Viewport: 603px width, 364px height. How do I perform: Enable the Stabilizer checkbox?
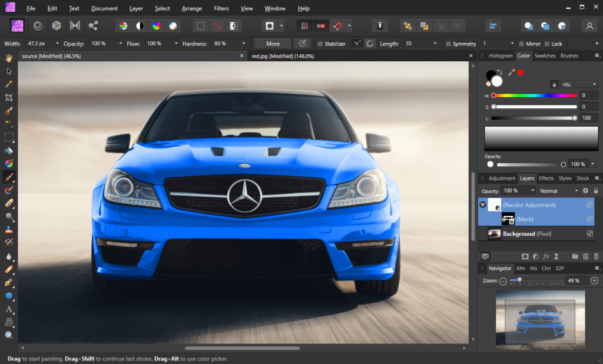tap(319, 43)
